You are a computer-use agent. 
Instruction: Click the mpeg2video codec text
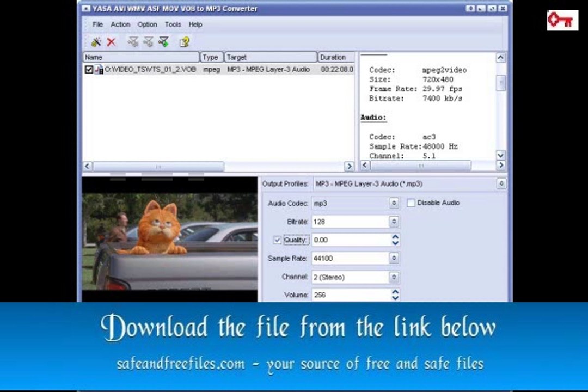[x=444, y=70]
